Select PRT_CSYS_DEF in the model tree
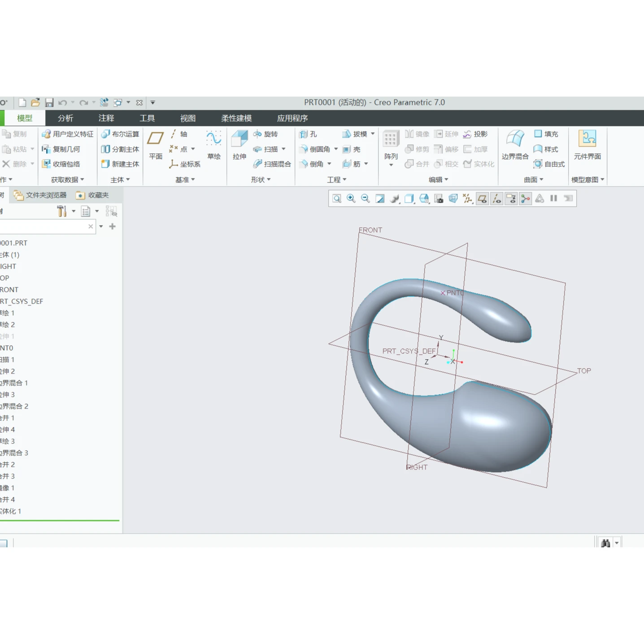Viewport: 644px width, 644px height. [22, 301]
